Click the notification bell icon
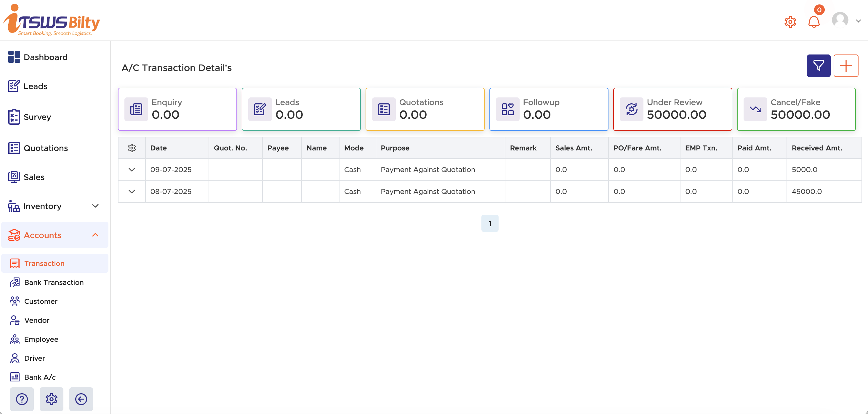Image resolution: width=868 pixels, height=414 pixels. click(x=814, y=22)
